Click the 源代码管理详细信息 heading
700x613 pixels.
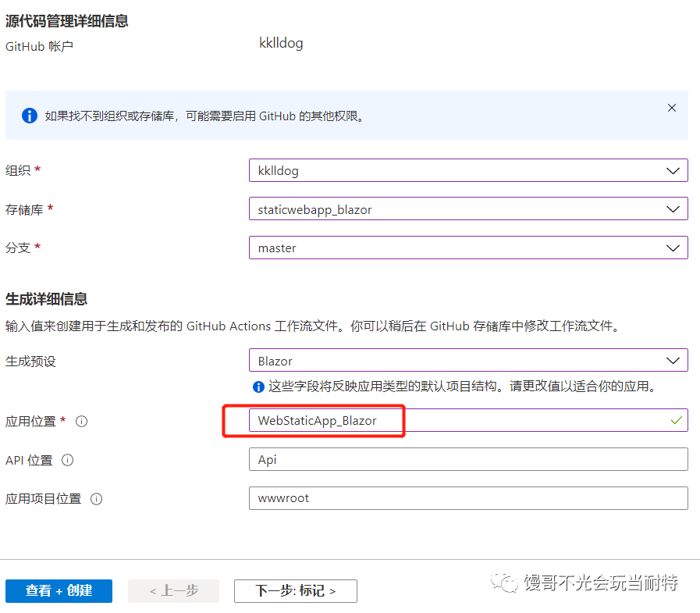67,21
